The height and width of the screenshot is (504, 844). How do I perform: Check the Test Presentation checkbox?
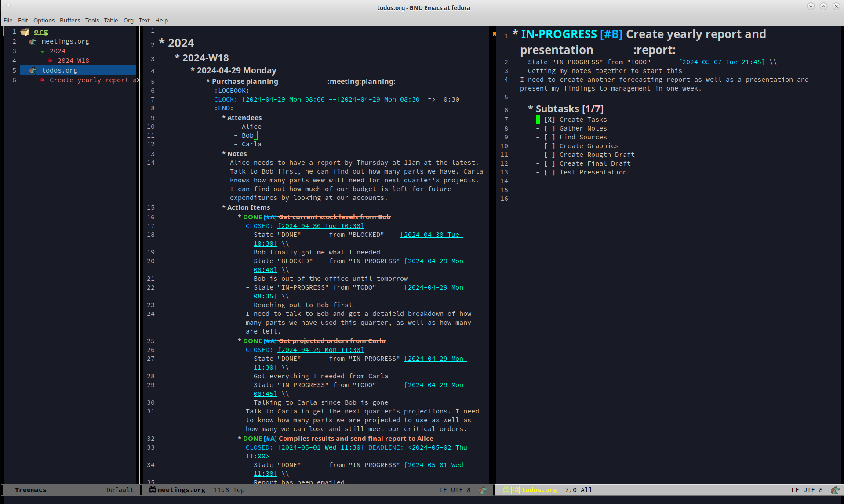[549, 172]
